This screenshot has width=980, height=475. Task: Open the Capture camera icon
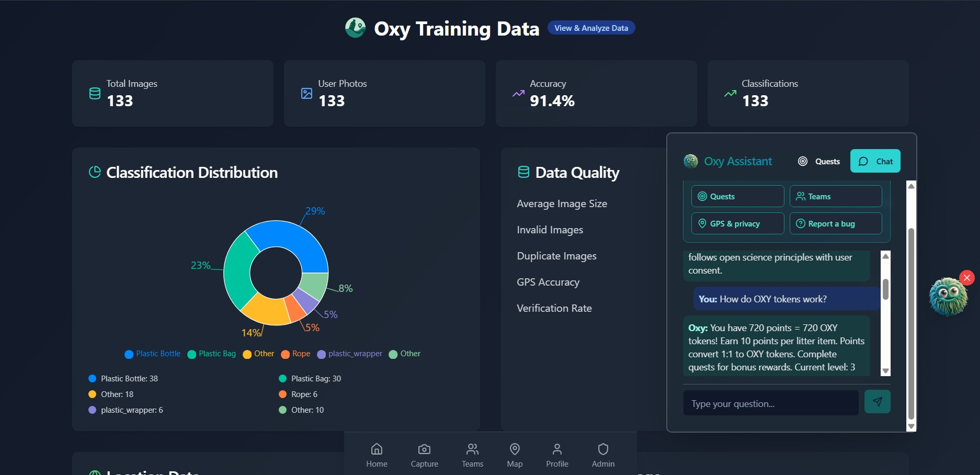(x=424, y=449)
